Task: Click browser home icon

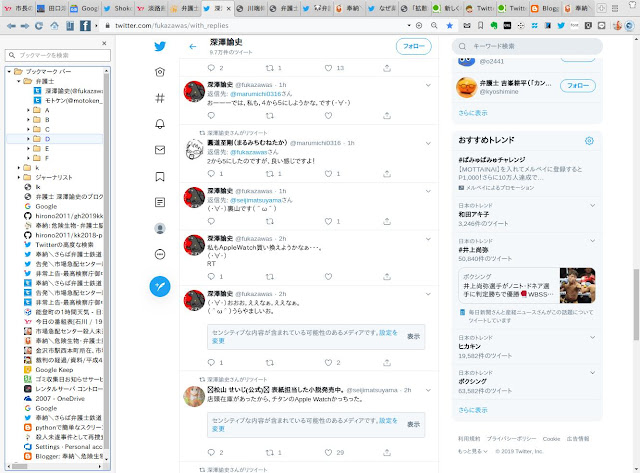Action: tap(54, 26)
